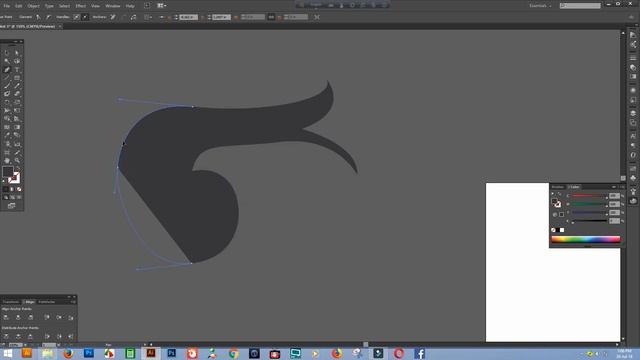This screenshot has width=640, height=360.
Task: Switch to the Pathfinder tab
Action: pyautogui.click(x=47, y=302)
